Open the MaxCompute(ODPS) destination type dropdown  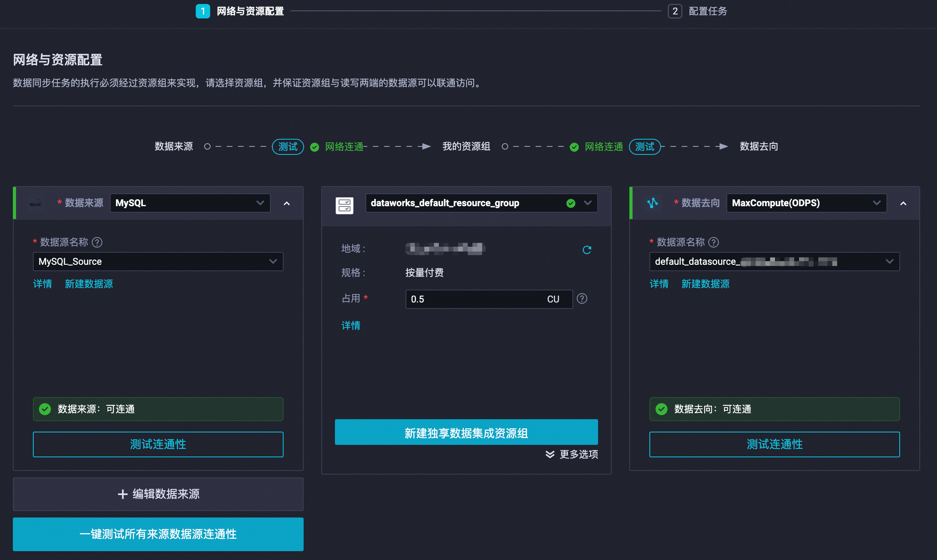click(807, 203)
